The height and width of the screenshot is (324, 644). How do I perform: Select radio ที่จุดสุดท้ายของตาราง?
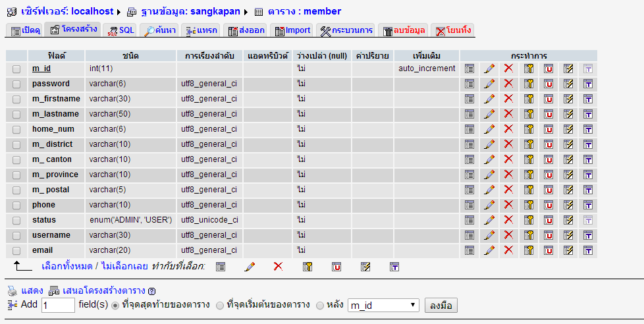click(115, 306)
